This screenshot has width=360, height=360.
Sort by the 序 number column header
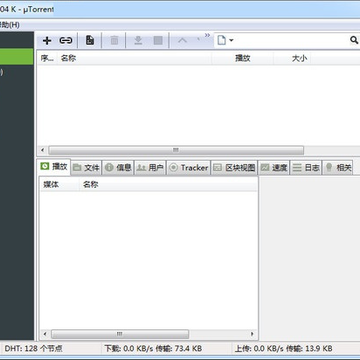click(47, 58)
